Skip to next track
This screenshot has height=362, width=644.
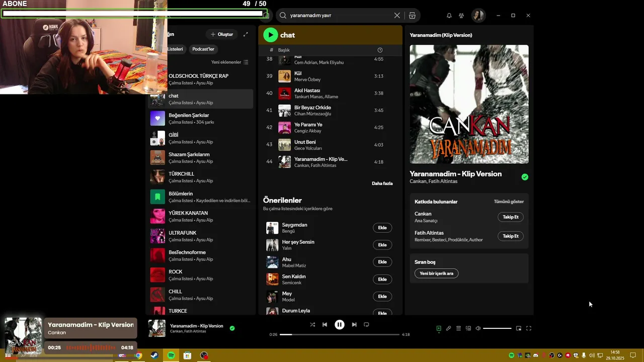click(354, 325)
